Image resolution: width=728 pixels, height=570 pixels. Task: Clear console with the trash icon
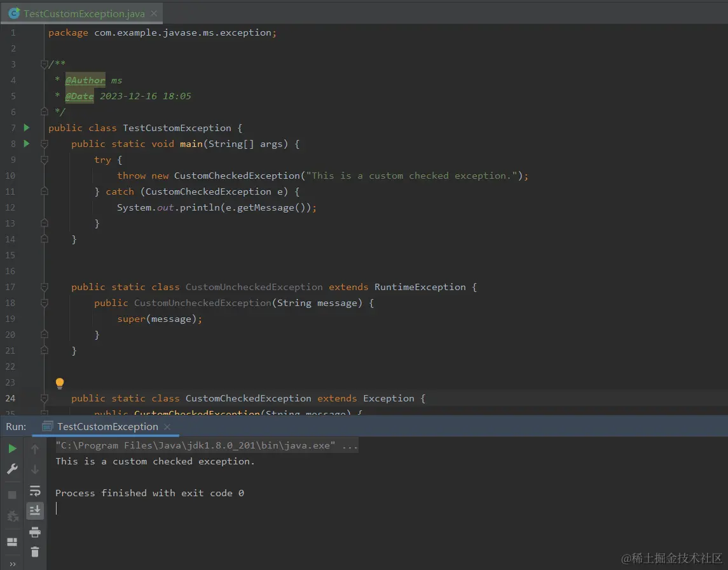coord(35,552)
